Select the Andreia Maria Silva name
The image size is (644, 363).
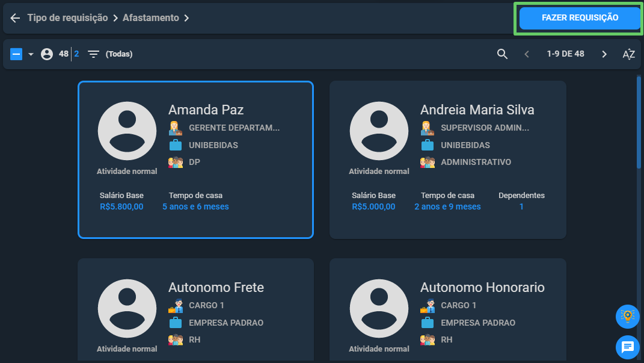[477, 110]
